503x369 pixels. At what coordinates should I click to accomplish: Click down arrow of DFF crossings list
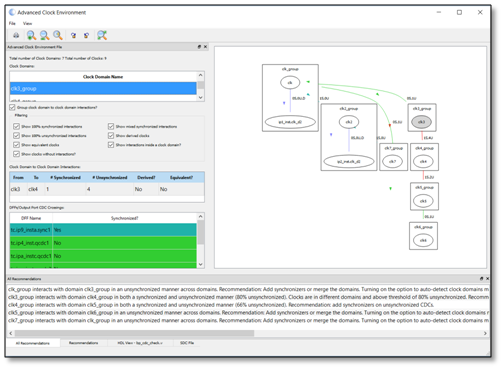pyautogui.click(x=201, y=264)
